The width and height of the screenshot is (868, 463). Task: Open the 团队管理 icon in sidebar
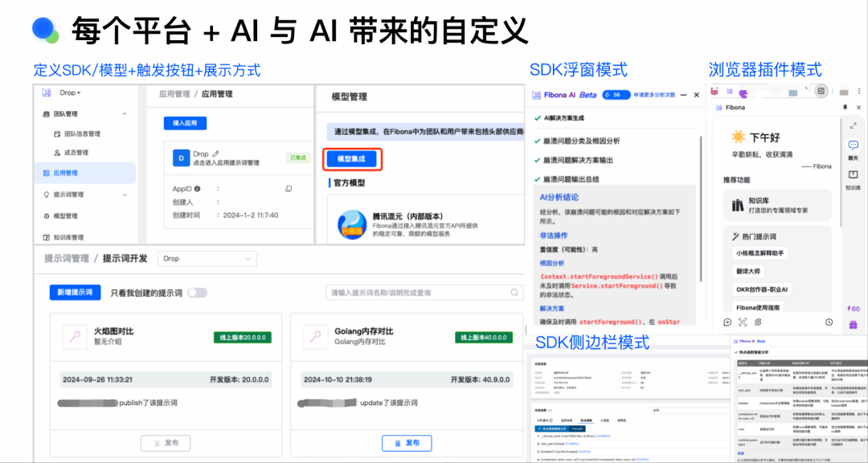point(47,114)
